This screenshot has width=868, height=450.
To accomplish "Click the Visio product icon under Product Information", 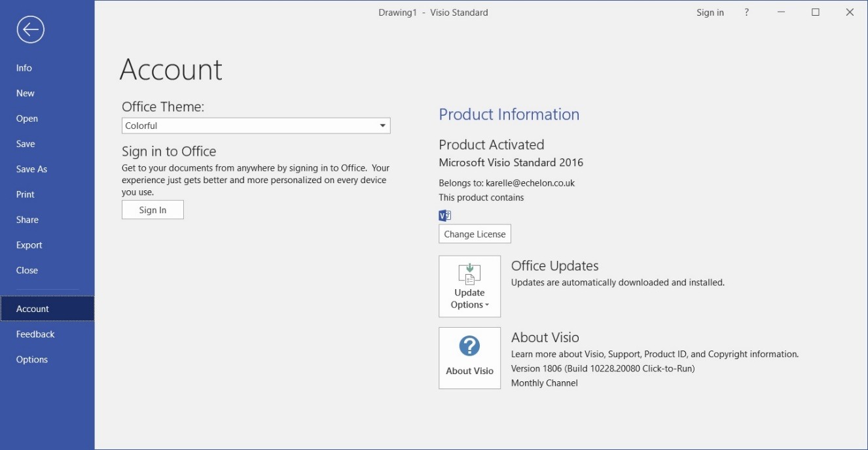I will click(x=445, y=215).
